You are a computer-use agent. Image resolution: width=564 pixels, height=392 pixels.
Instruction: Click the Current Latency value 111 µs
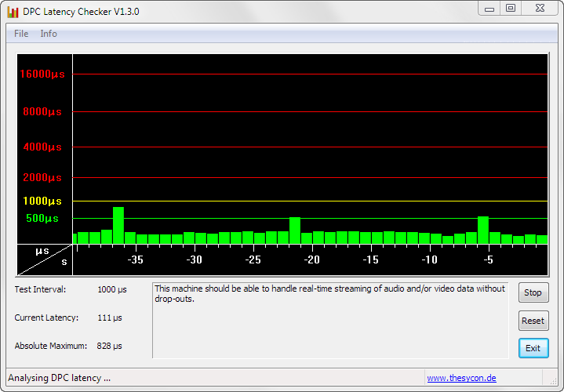click(x=110, y=318)
